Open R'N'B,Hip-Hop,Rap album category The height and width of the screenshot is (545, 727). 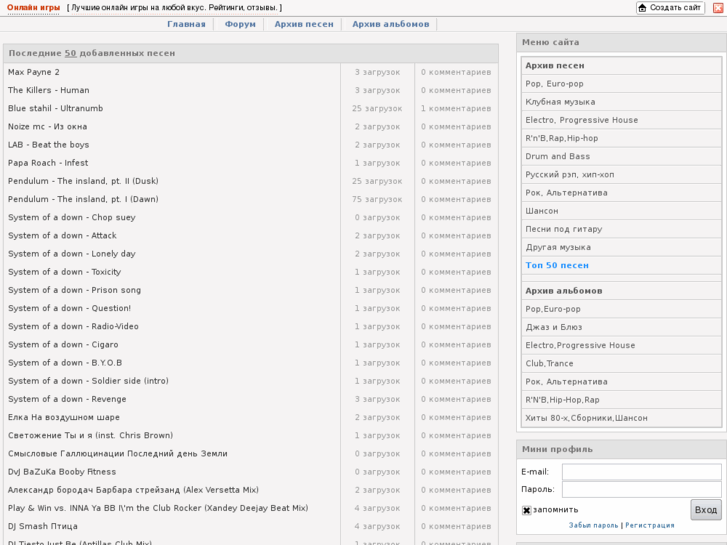[562, 400]
